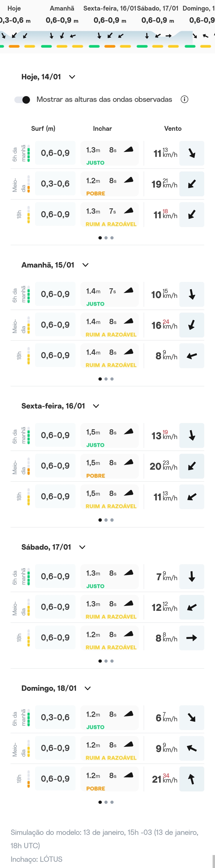Select Amanhã tab in top forecast strip
The width and height of the screenshot is (215, 868).
point(62,8)
